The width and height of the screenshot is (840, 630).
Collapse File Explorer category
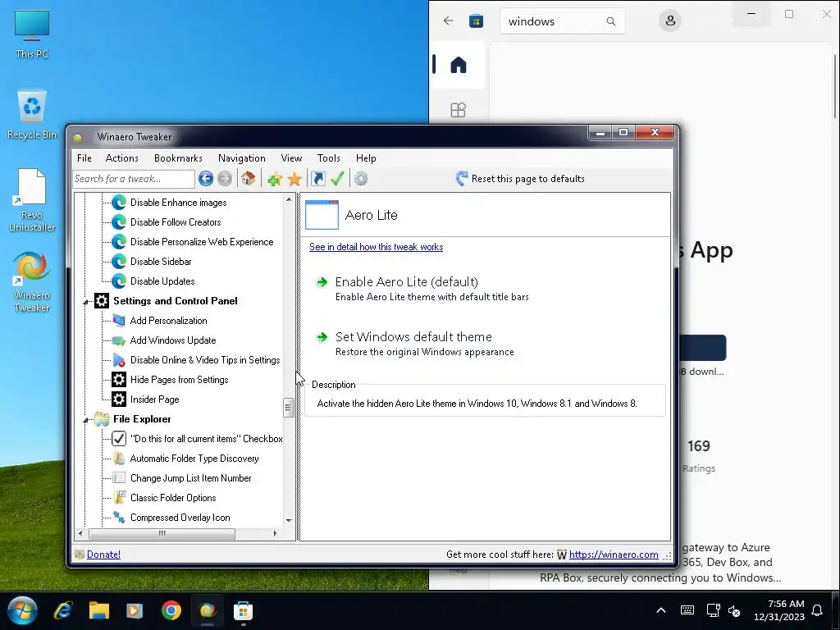pyautogui.click(x=85, y=421)
